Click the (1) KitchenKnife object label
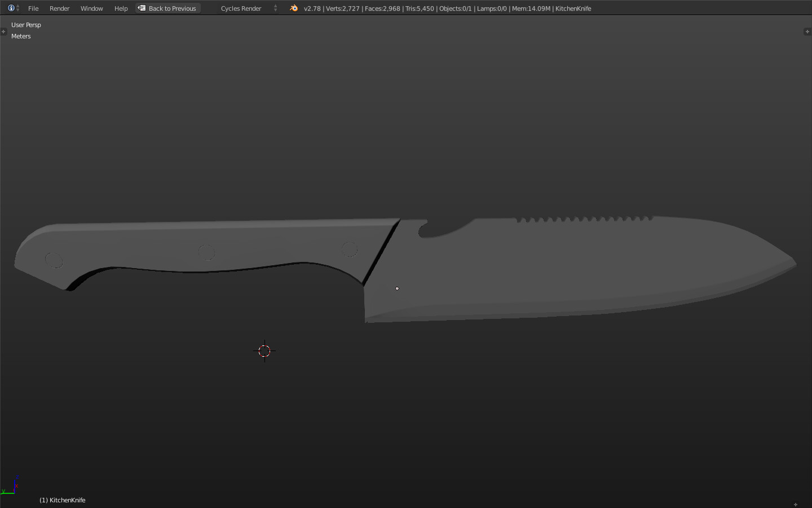The image size is (812, 508). tap(63, 500)
